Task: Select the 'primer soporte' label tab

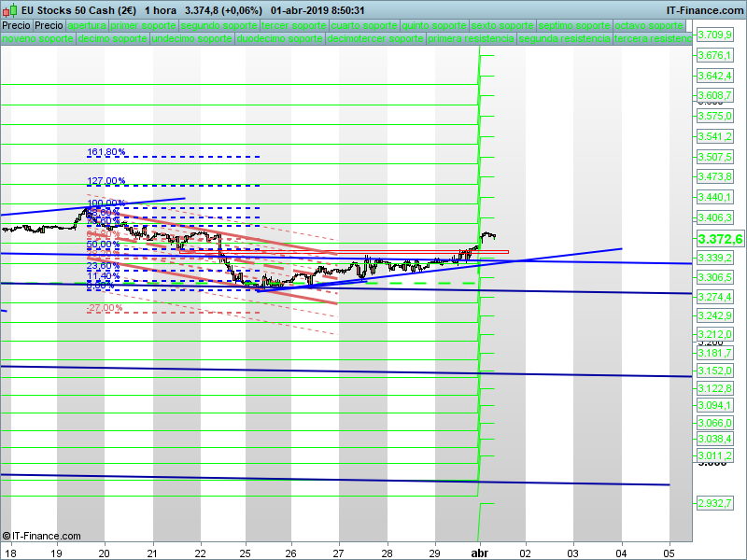Action: point(143,25)
